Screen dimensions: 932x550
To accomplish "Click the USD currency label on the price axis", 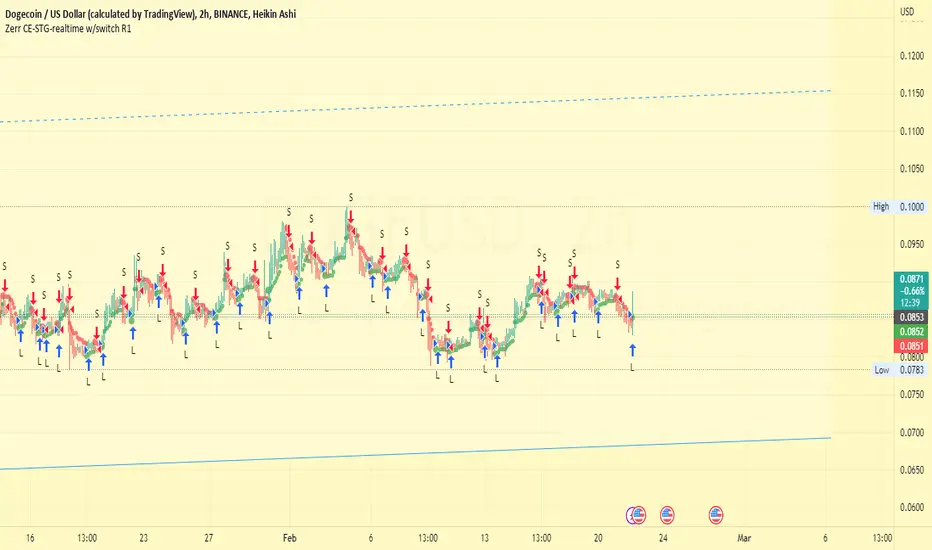I will click(907, 11).
